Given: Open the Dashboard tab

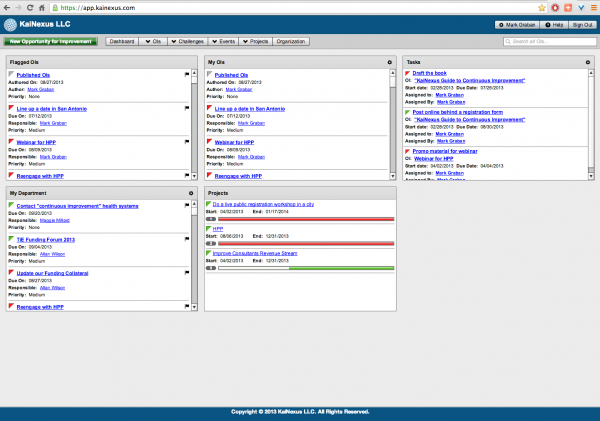Looking at the screenshot, I should pyautogui.click(x=122, y=41).
